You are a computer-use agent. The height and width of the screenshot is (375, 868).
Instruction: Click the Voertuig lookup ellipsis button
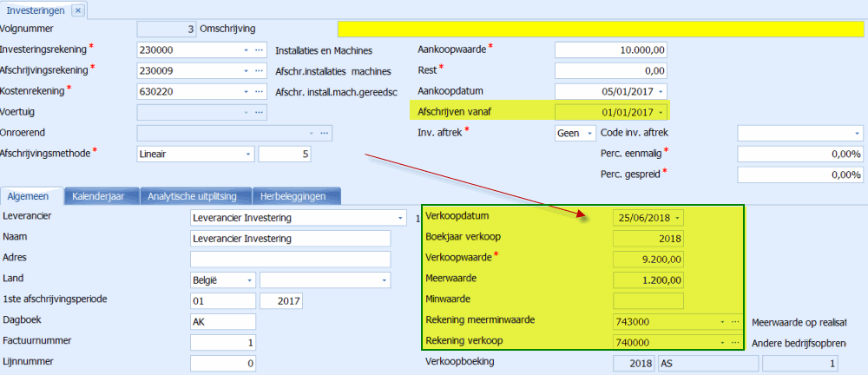tap(259, 112)
